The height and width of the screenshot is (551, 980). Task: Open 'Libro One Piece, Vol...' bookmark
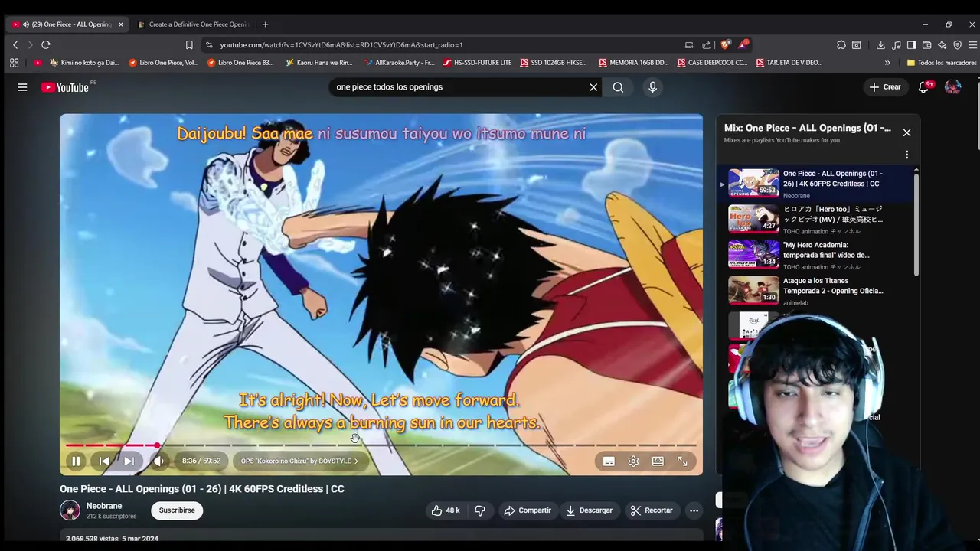pos(163,63)
